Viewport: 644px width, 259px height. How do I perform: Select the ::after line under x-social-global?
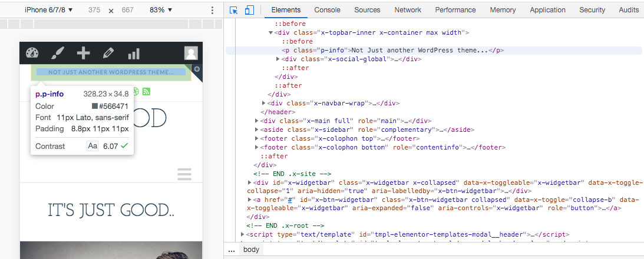point(295,68)
